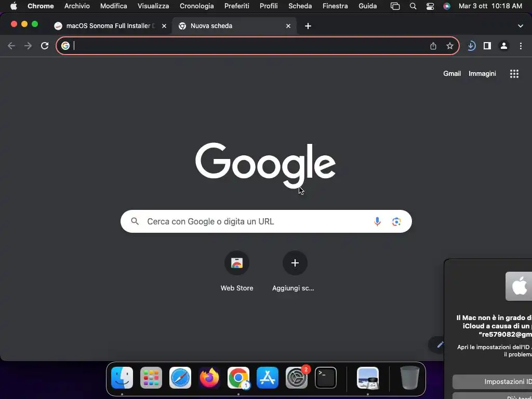Expand the tab search chevron
This screenshot has height=399, width=532.
pos(521,26)
